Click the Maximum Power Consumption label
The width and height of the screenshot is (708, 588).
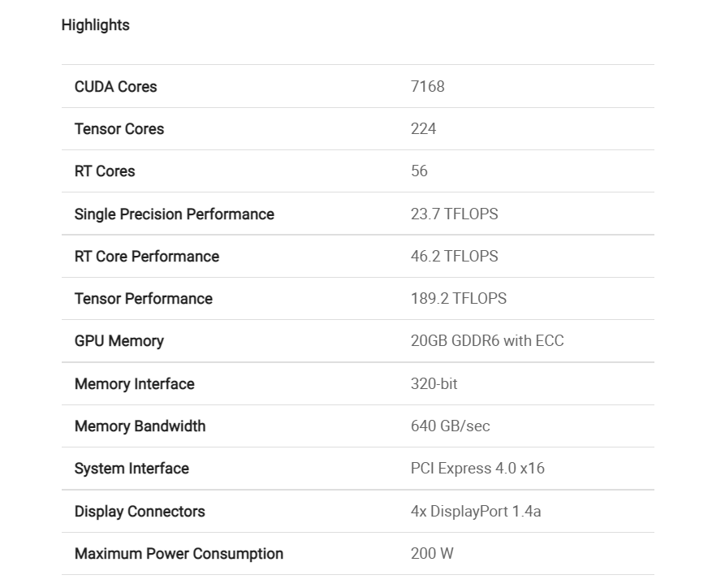179,553
